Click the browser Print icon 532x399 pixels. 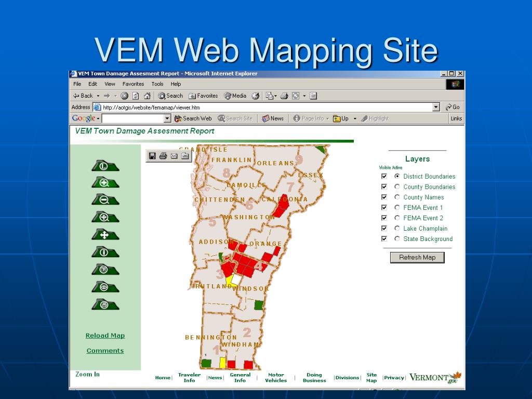[x=284, y=96]
